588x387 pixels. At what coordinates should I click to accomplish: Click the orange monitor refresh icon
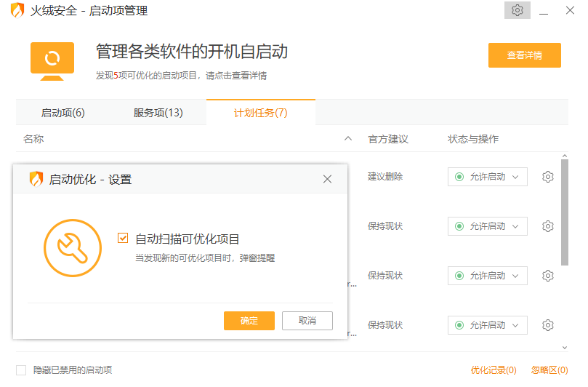point(52,61)
